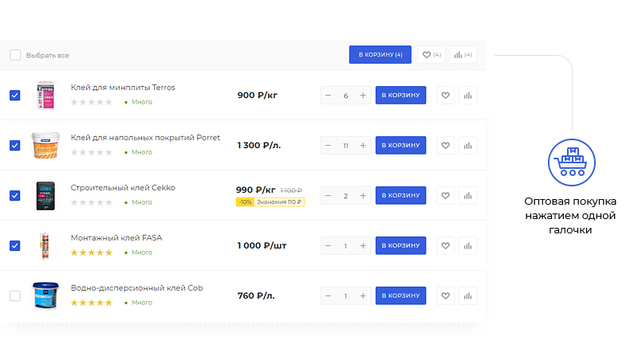Click the Cekko glue product thumbnail
Image resolution: width=638 pixels, height=364 pixels.
pos(45,196)
